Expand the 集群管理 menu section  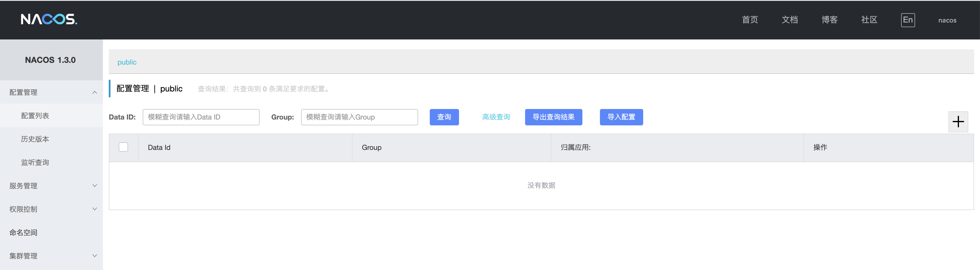coord(51,256)
